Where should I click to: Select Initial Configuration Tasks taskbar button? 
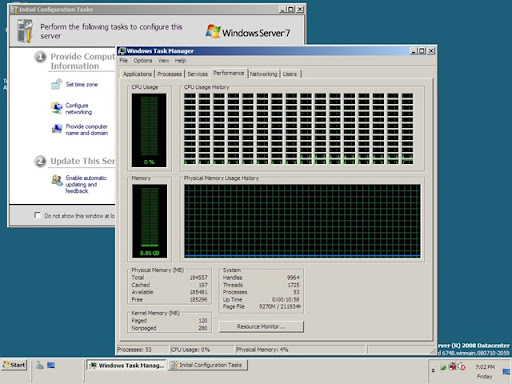point(208,365)
